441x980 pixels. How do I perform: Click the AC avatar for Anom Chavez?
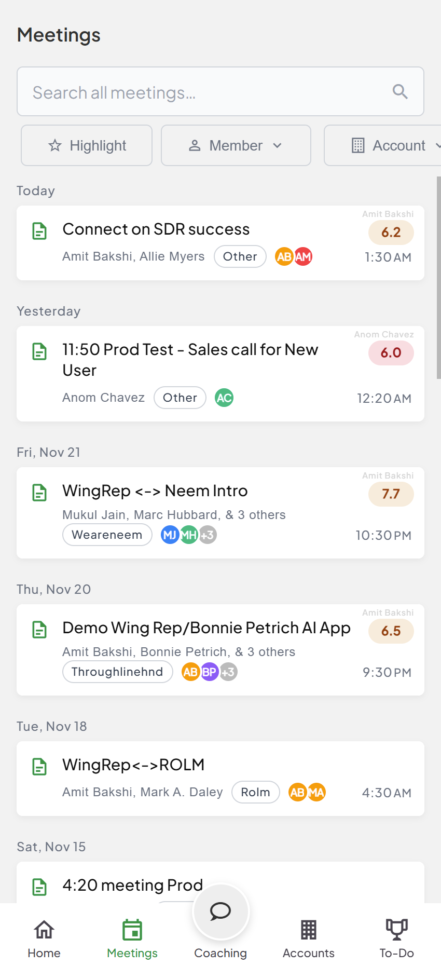pyautogui.click(x=224, y=398)
